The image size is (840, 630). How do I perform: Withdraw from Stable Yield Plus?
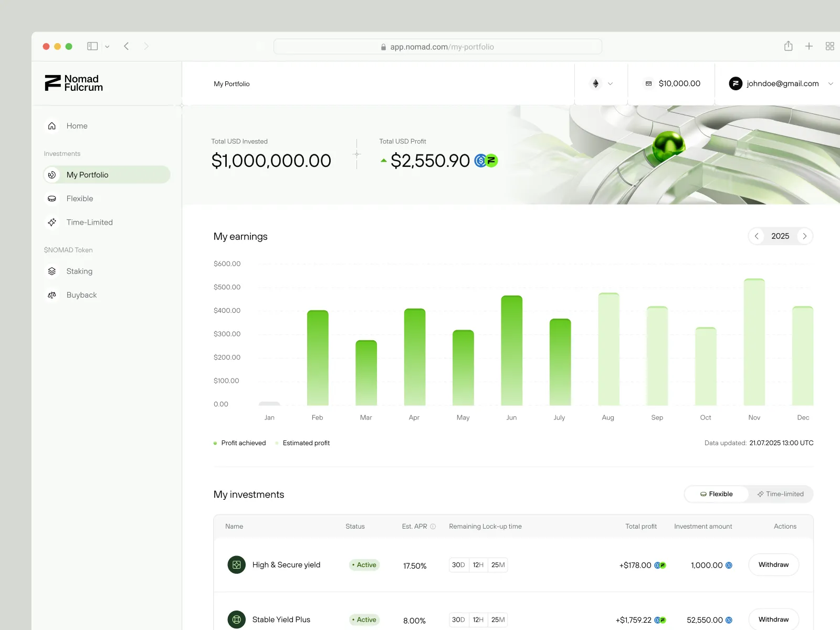coord(773,619)
